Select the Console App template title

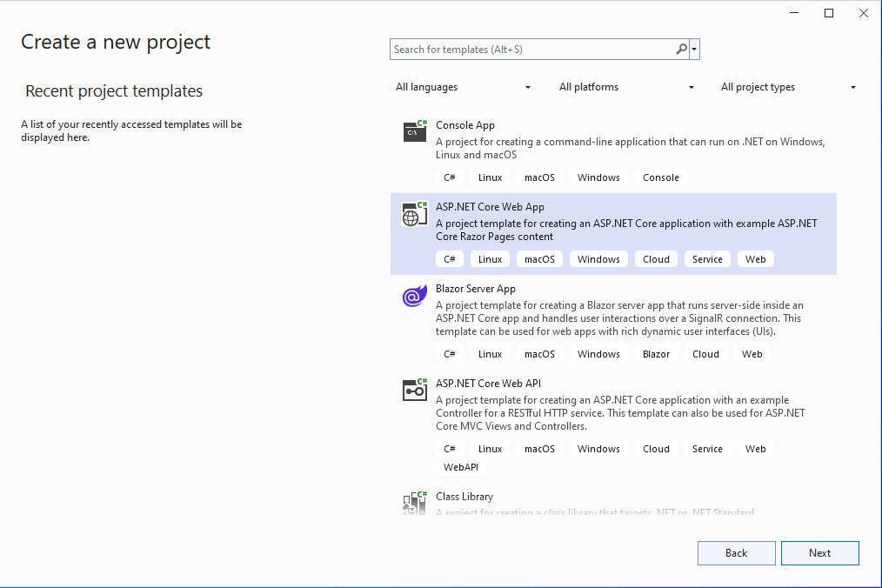465,125
